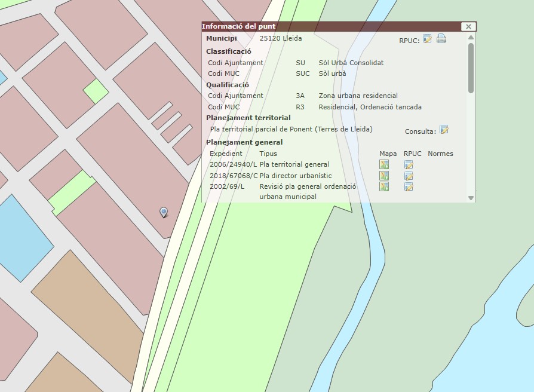This screenshot has height=392, width=534.
Task: Click the Informació del punt title bar
Action: point(329,26)
